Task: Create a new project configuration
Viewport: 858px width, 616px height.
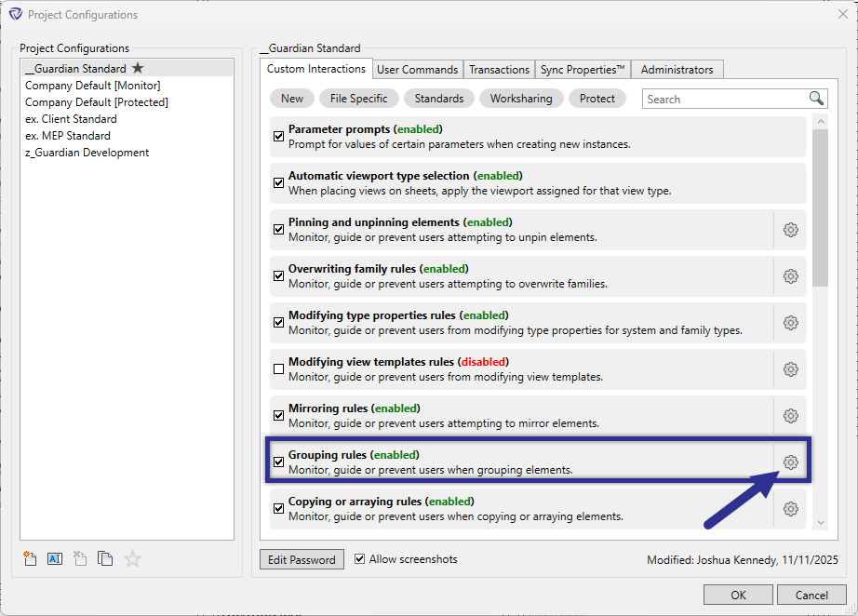Action: (29, 558)
